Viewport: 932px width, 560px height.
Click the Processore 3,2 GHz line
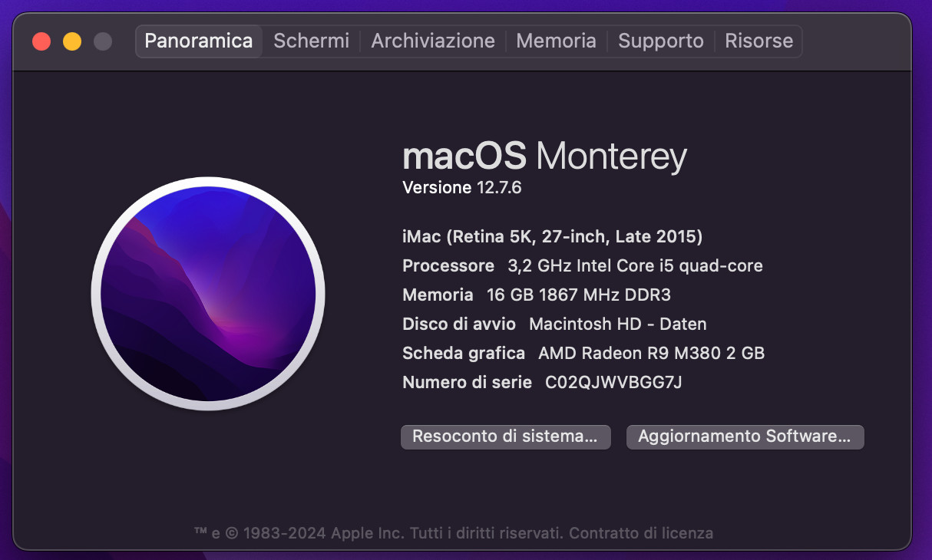tap(583, 266)
